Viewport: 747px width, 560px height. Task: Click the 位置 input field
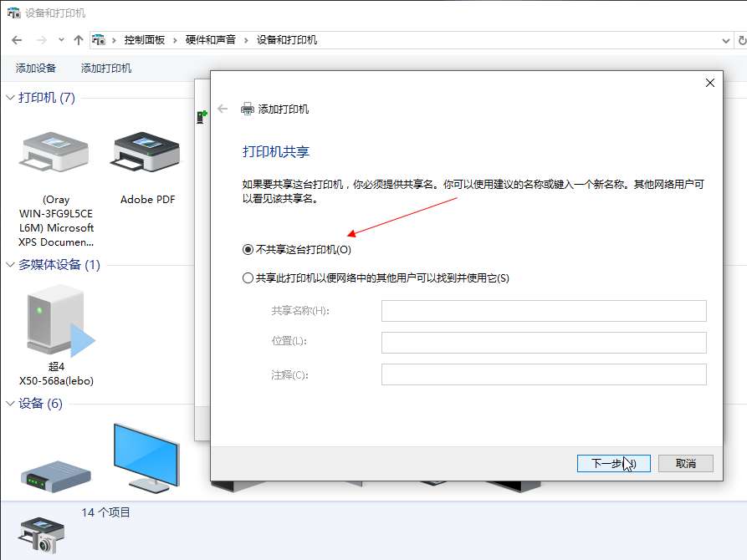click(544, 343)
